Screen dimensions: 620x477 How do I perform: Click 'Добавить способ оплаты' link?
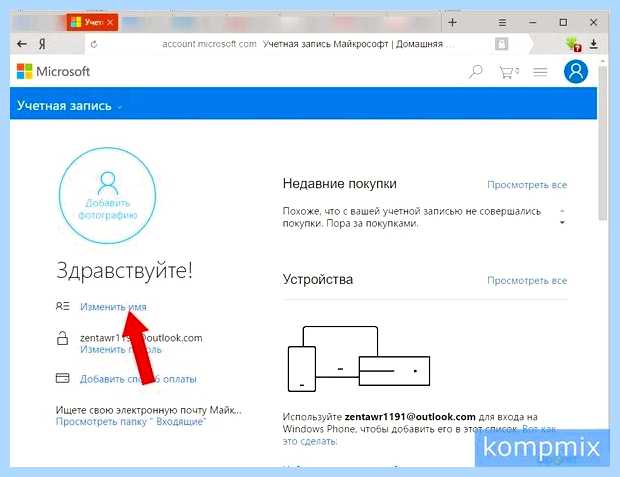point(138,379)
